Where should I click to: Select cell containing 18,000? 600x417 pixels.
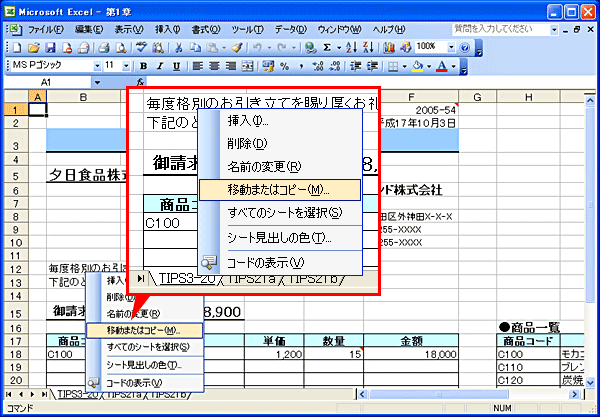411,354
